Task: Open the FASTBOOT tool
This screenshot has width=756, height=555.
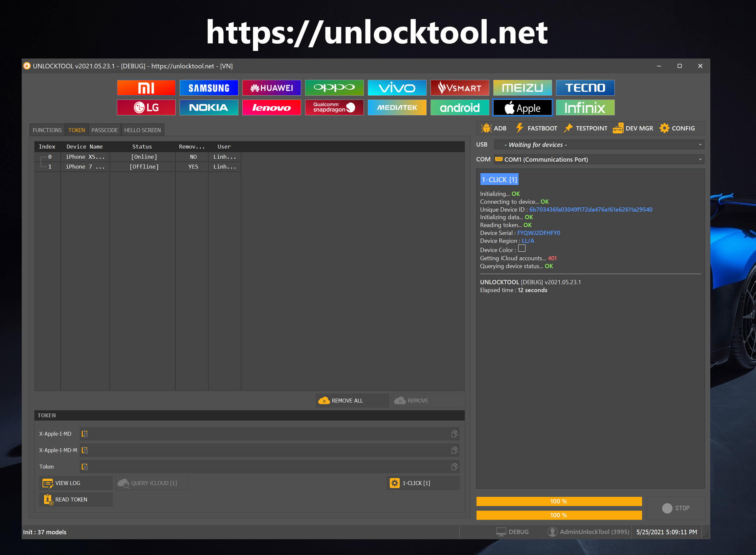Action: coord(536,128)
